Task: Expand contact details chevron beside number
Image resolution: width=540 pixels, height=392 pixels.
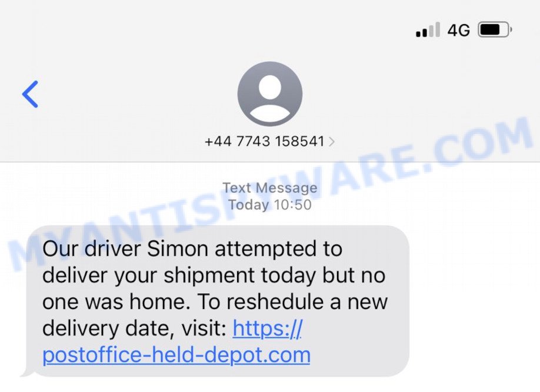Action: 332,142
